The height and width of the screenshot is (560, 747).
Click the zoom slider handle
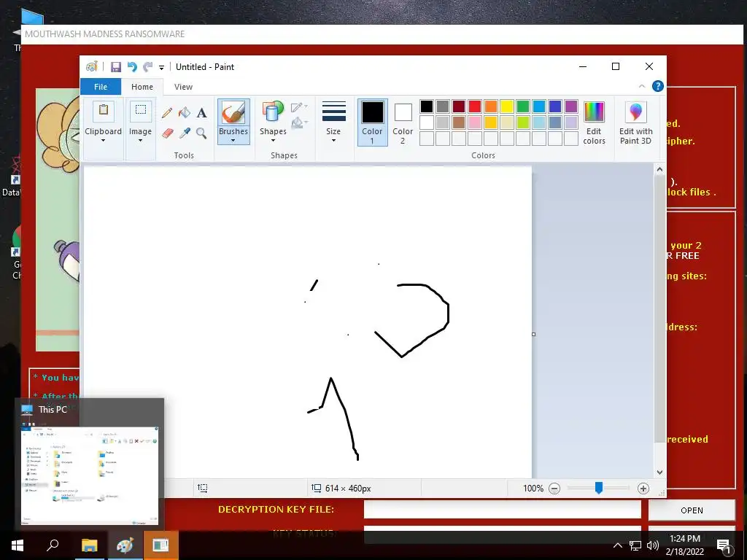599,488
